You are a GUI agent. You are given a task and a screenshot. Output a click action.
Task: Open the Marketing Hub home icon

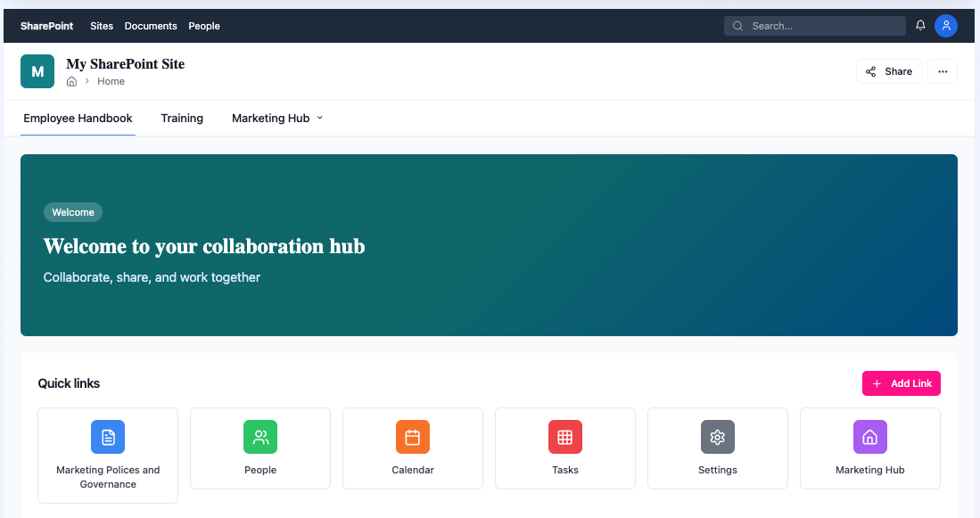point(869,437)
